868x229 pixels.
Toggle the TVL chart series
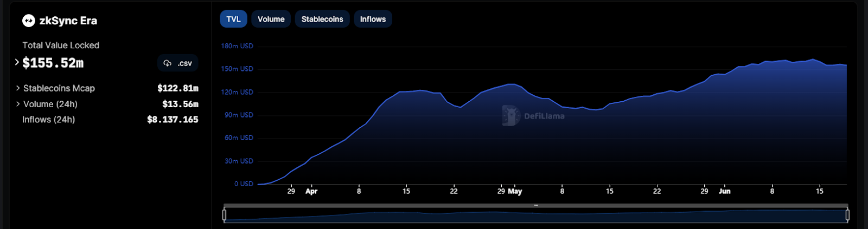233,19
